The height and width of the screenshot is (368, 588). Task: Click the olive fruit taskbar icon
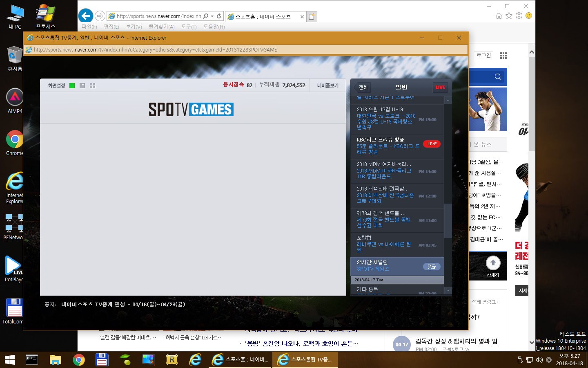125,360
